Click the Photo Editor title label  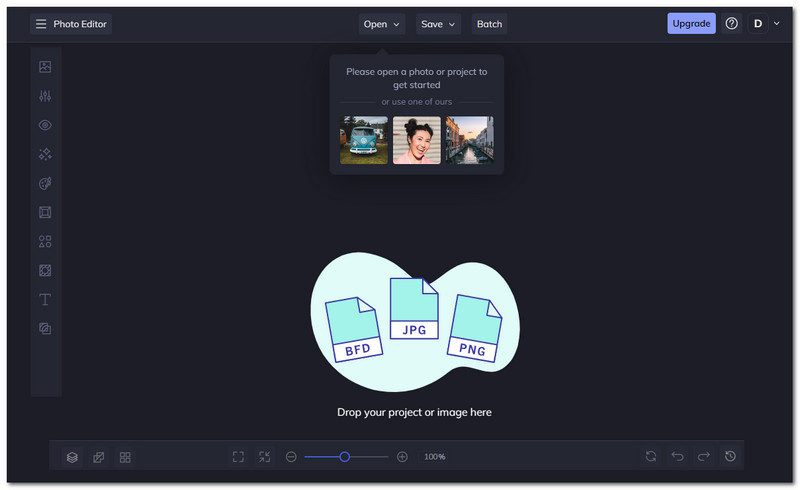tap(80, 24)
